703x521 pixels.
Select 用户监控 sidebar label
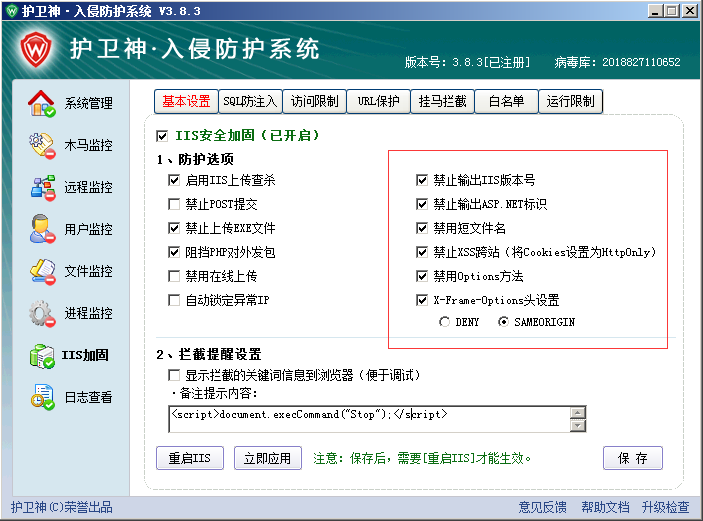(88, 229)
